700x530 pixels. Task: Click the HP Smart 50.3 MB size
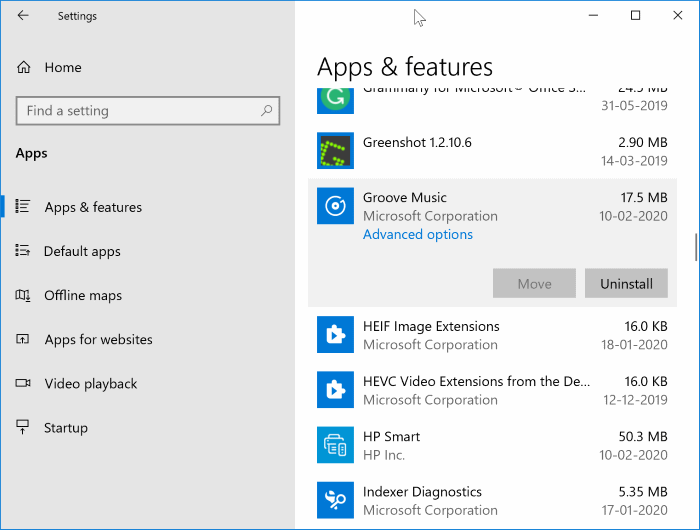point(643,436)
